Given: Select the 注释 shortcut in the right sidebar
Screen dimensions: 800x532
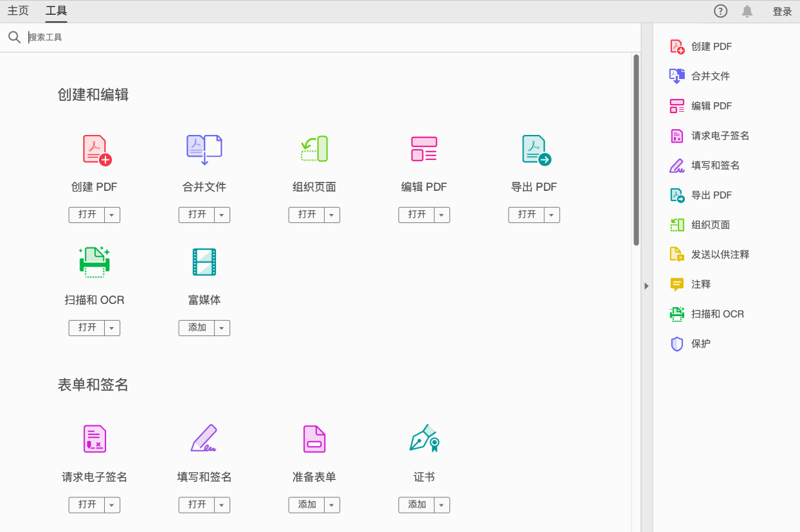Looking at the screenshot, I should pos(690,284).
